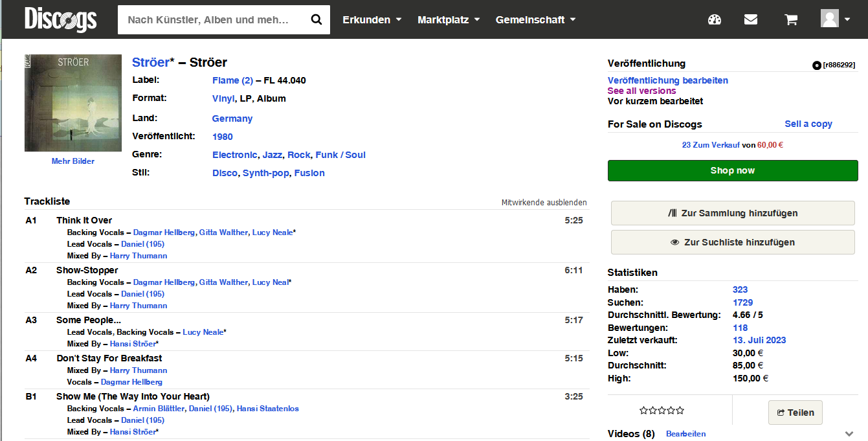Click the Teilen share button
The image size is (868, 441).
click(x=796, y=413)
